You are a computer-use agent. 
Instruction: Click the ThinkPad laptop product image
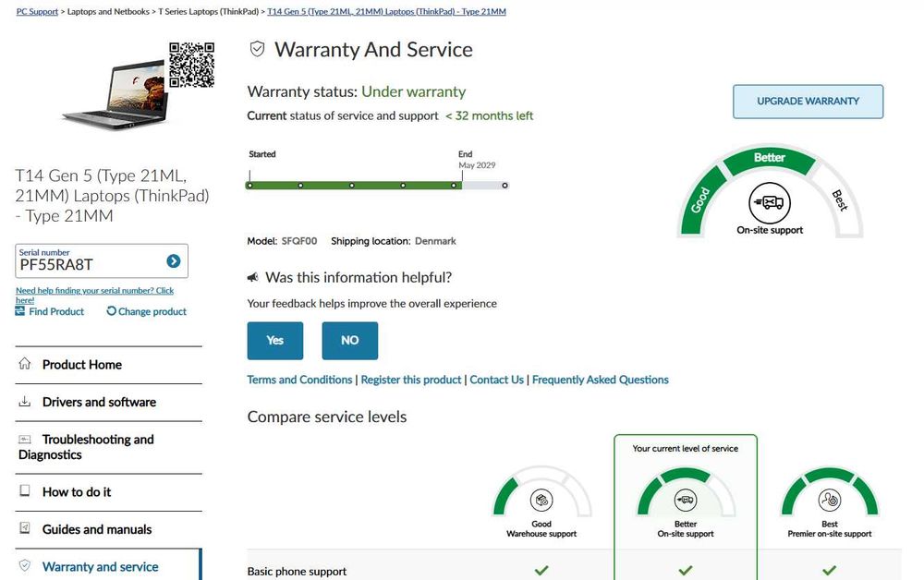tap(115, 93)
